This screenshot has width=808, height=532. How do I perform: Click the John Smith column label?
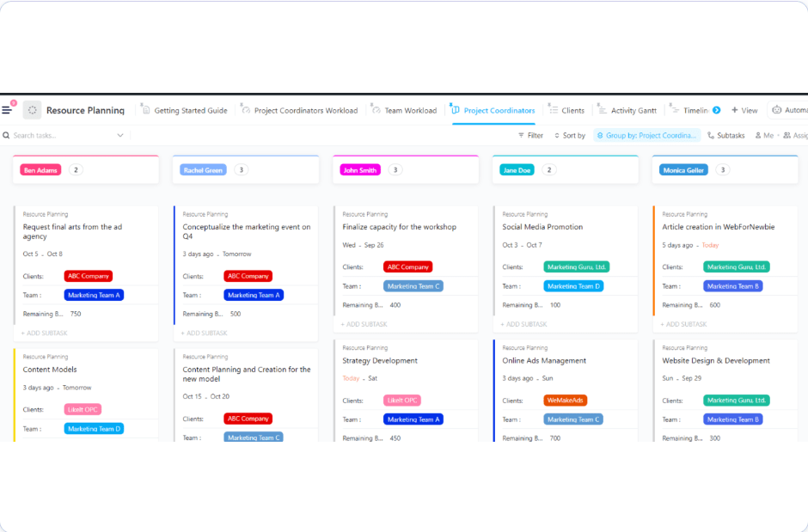pyautogui.click(x=360, y=170)
